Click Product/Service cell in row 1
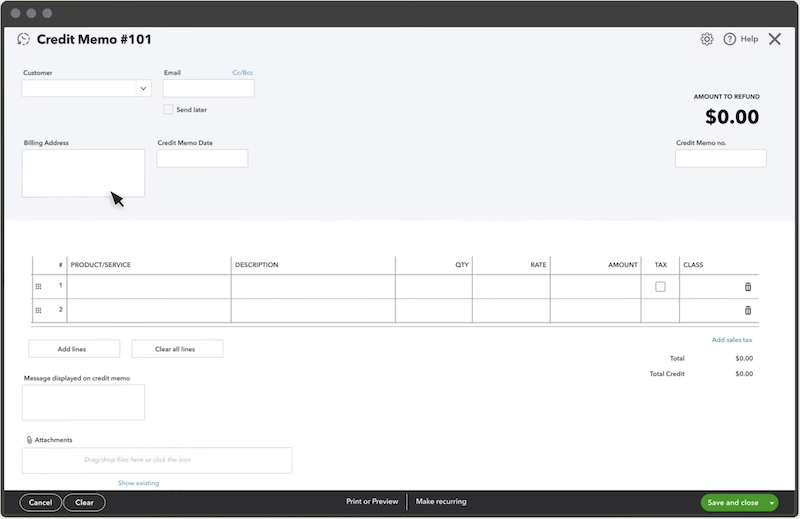Viewport: 800px width, 519px height. pyautogui.click(x=149, y=287)
